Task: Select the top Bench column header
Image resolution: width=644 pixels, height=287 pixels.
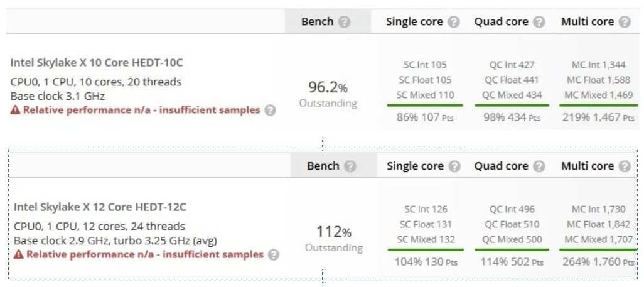Action: [x=318, y=22]
